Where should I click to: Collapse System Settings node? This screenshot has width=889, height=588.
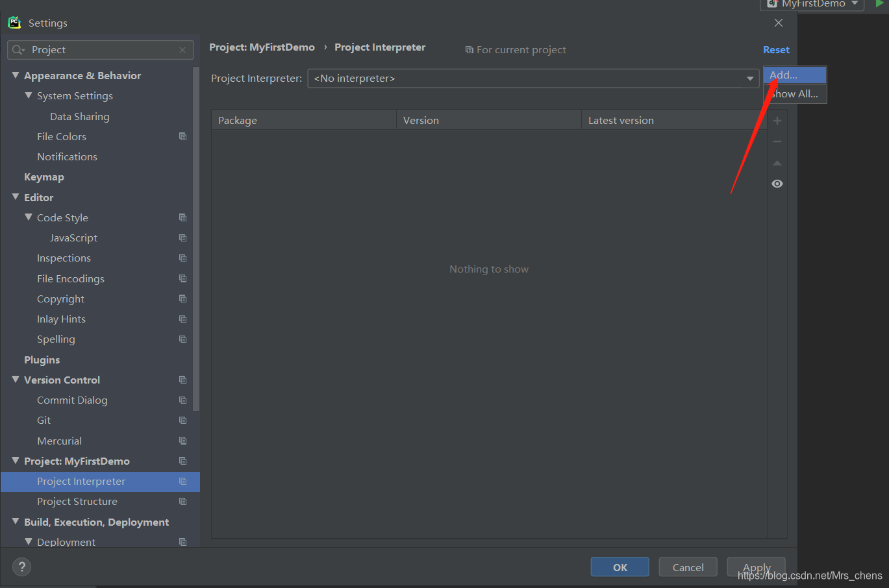tap(29, 95)
